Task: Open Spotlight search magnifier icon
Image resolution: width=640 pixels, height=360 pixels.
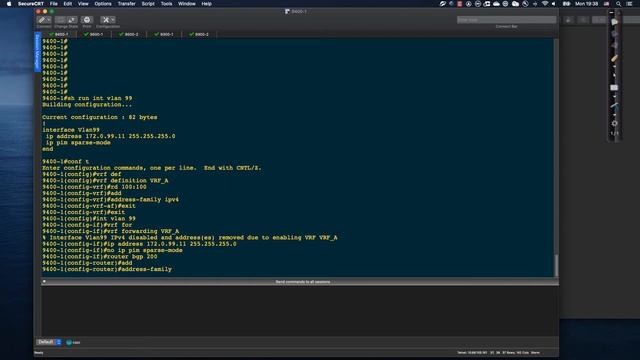Action: click(618, 4)
